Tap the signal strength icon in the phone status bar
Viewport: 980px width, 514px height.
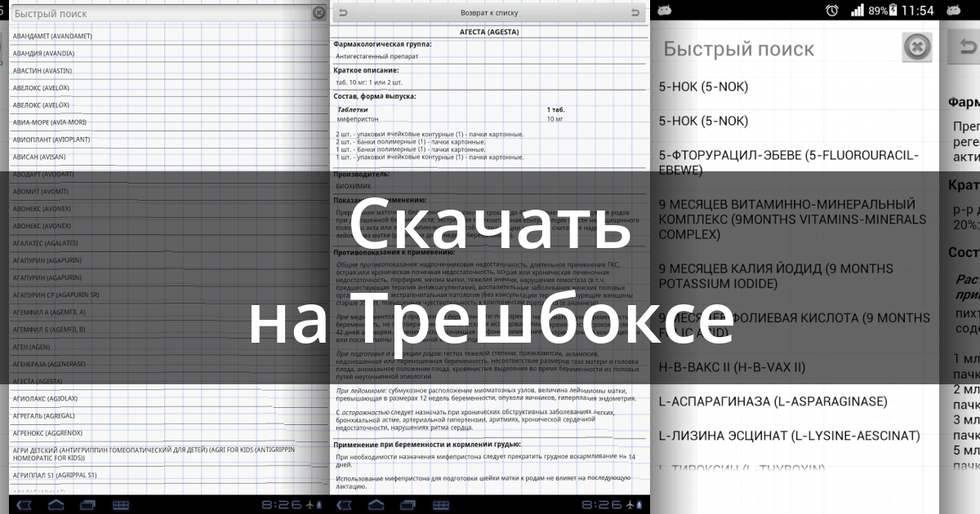click(857, 11)
